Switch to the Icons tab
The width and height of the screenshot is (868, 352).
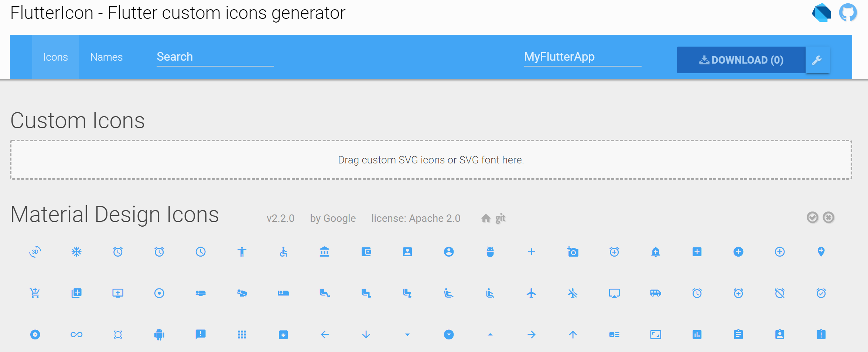click(55, 57)
